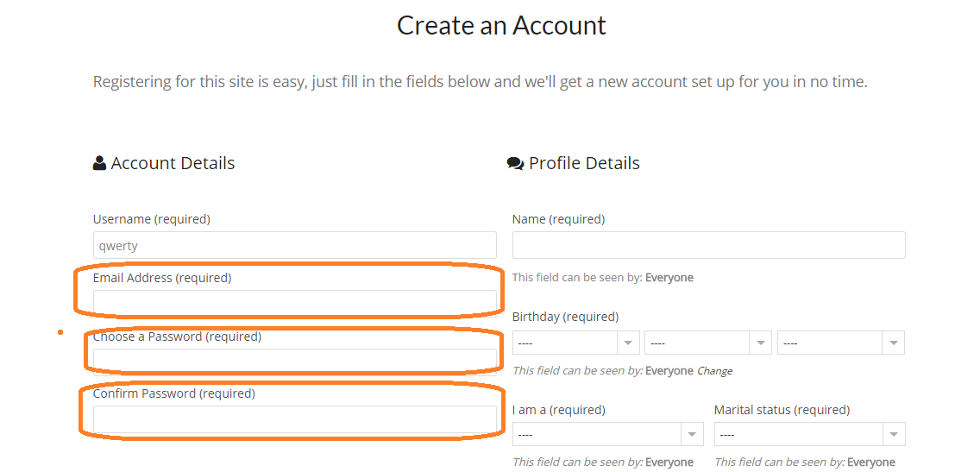The width and height of the screenshot is (980, 472).
Task: Click the Account Details user icon
Action: coord(100,163)
